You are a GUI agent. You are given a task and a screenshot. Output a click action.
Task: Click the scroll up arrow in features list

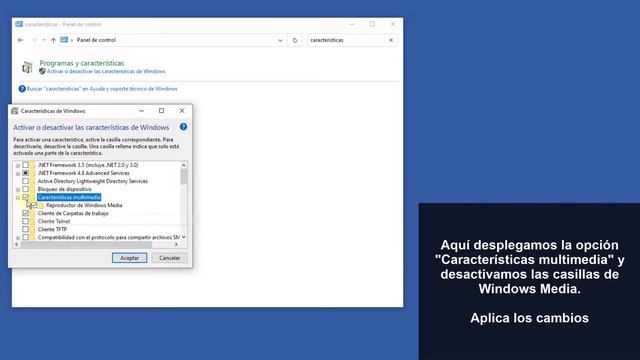pyautogui.click(x=184, y=165)
